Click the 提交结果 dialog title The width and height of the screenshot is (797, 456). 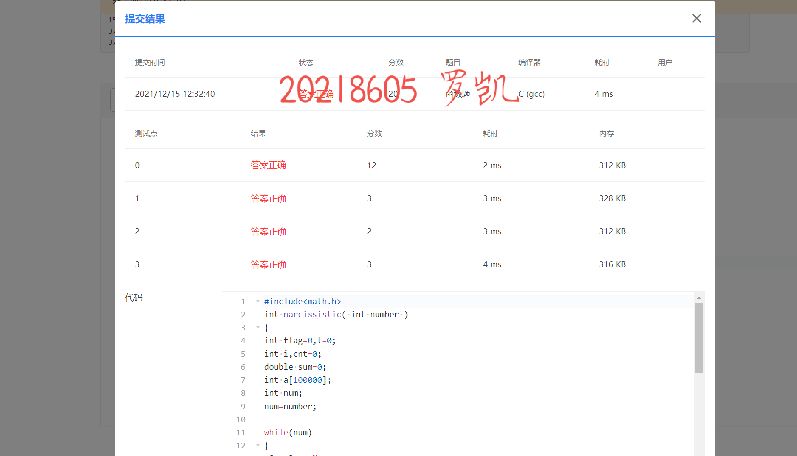(145, 19)
